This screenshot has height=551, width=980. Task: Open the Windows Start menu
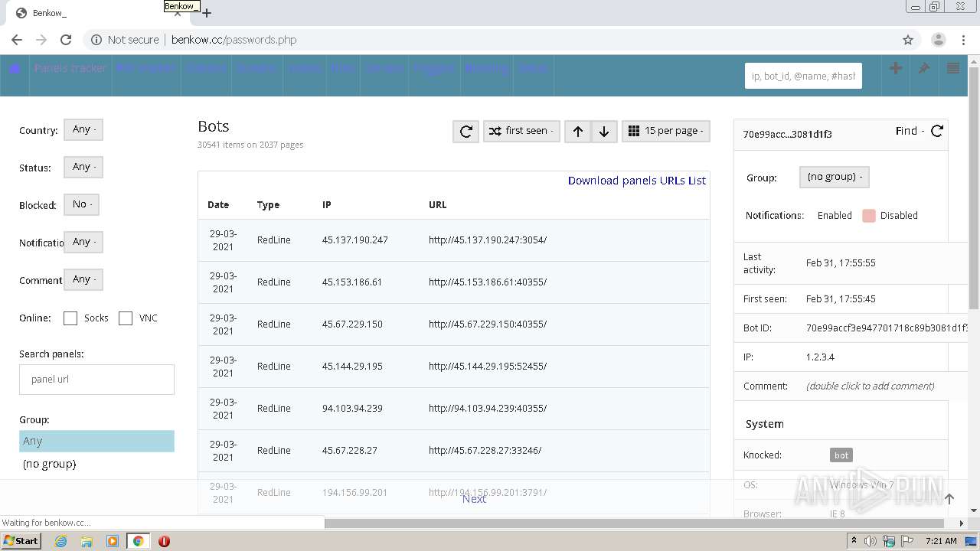click(x=21, y=540)
